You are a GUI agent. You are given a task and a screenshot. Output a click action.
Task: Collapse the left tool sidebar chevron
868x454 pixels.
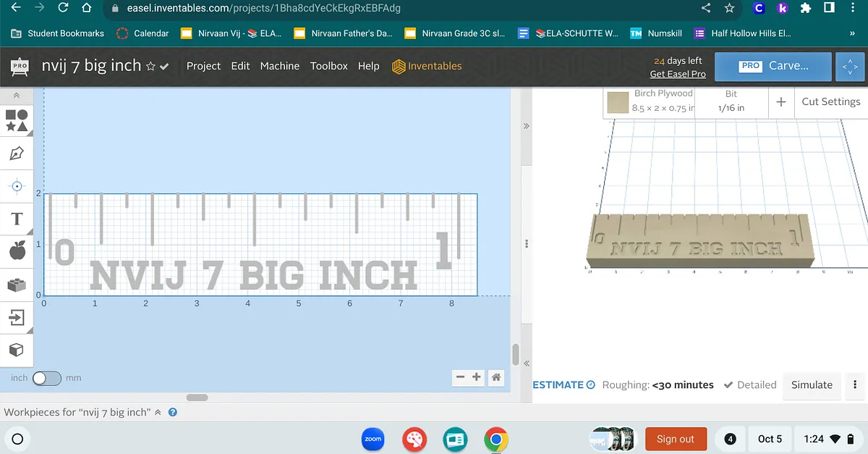point(17,96)
